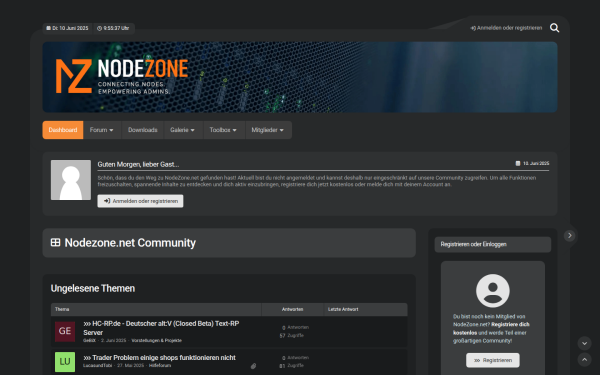Collapse the sidebar with right chevron
The width and height of the screenshot is (600, 375).
[569, 235]
